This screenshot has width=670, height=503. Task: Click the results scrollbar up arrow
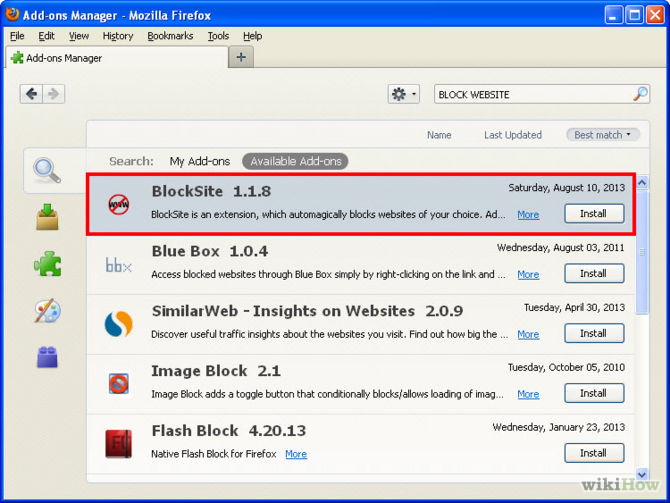click(642, 183)
